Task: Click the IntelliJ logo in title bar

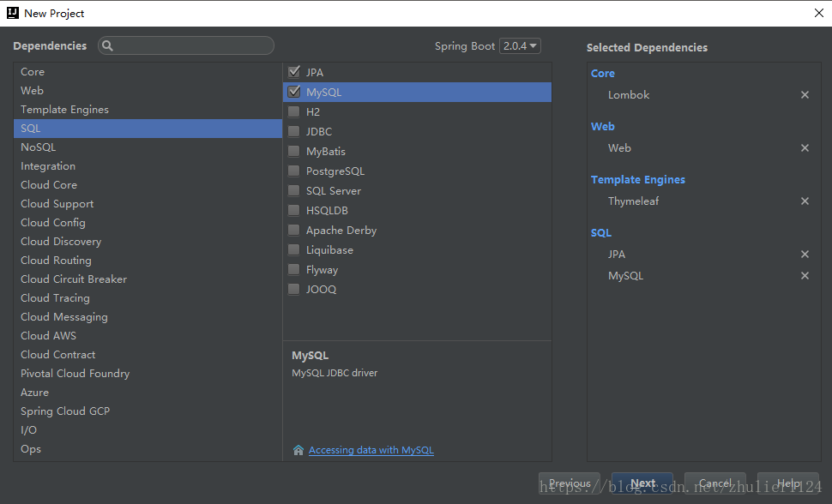Action: (x=12, y=13)
